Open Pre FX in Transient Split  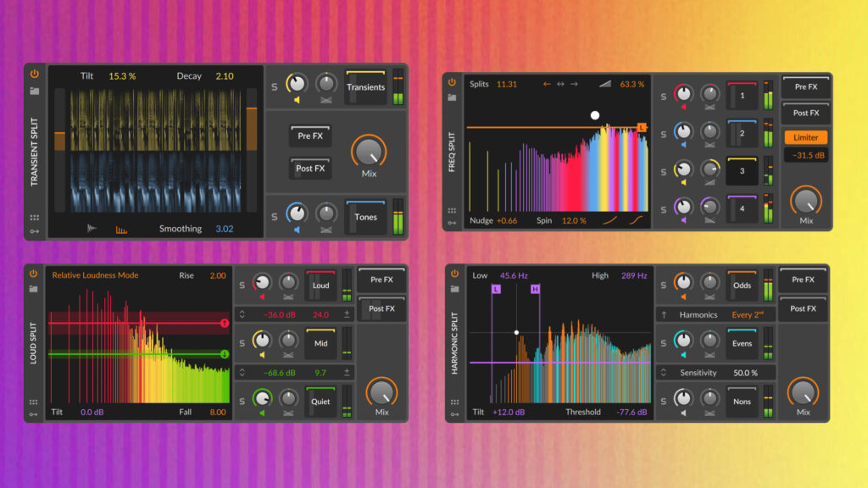point(309,136)
